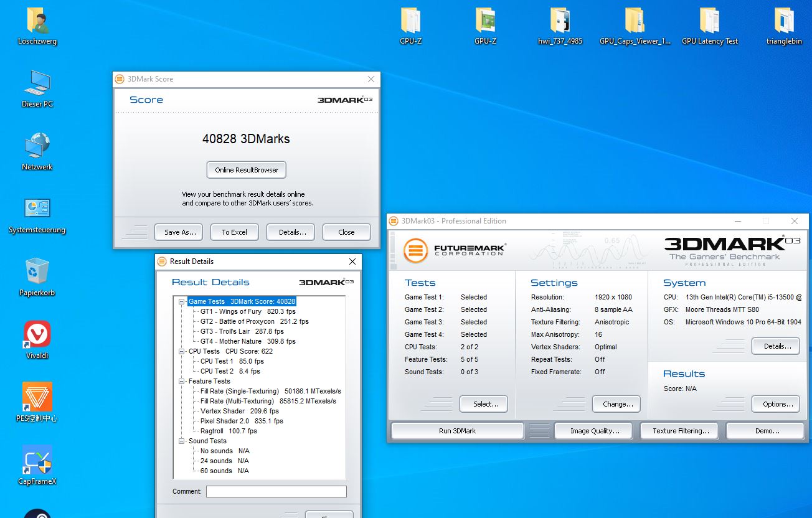
Task: Open the hwi_737_4985 folder
Action: (x=560, y=21)
